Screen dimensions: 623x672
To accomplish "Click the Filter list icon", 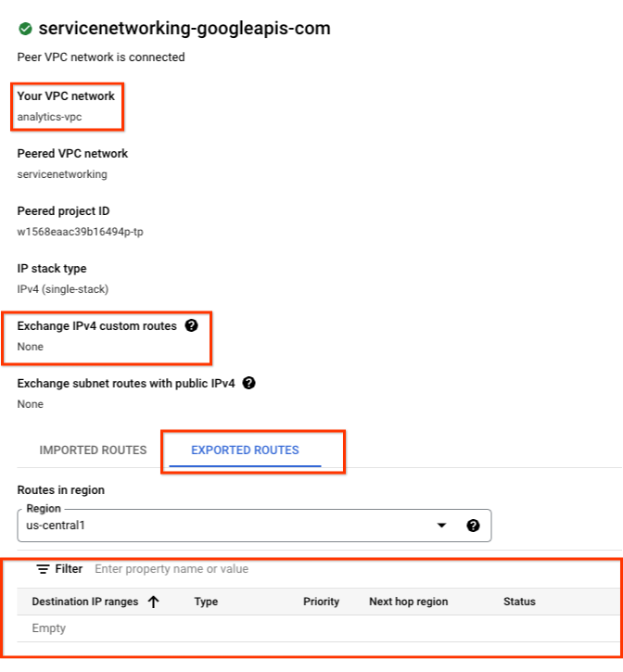I will coord(43,569).
